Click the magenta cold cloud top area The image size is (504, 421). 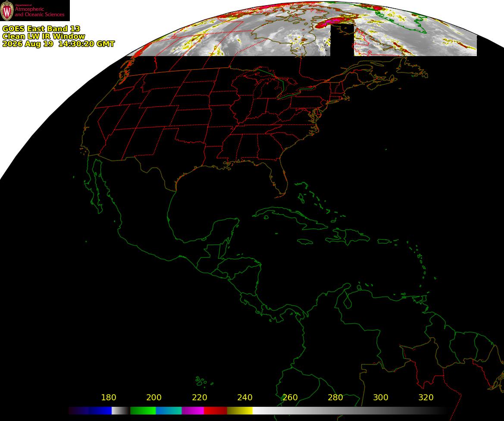[332, 22]
